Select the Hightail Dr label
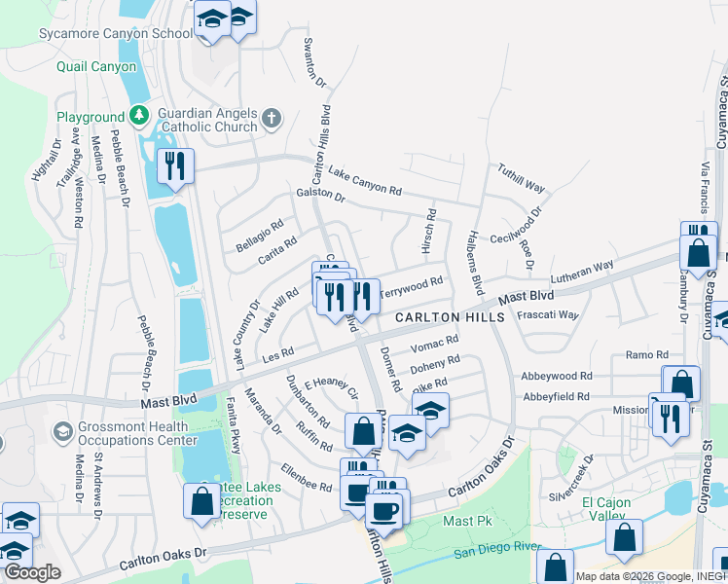The width and height of the screenshot is (728, 584). click(47, 161)
